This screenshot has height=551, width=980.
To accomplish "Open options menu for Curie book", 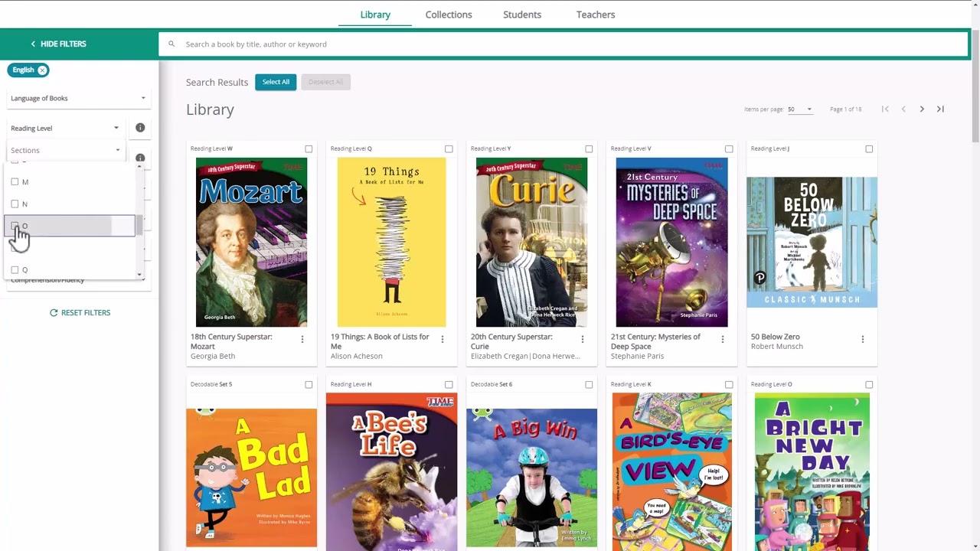I will (x=582, y=339).
